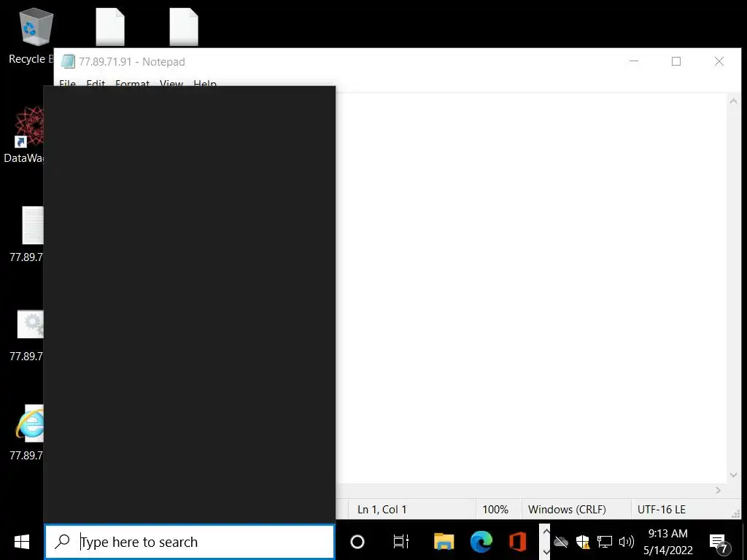This screenshot has width=747, height=560.
Task: Select the first blank file icon on desktop
Action: pyautogui.click(x=110, y=27)
